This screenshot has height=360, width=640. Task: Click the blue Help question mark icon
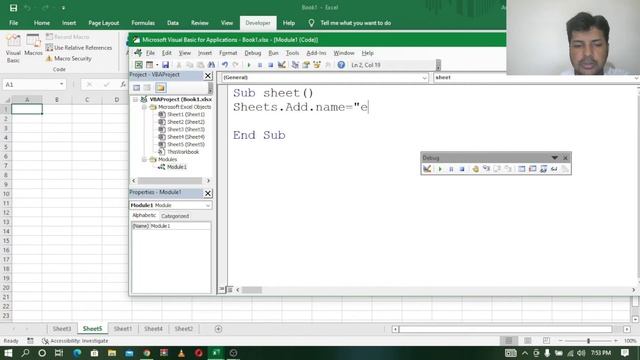(x=341, y=65)
